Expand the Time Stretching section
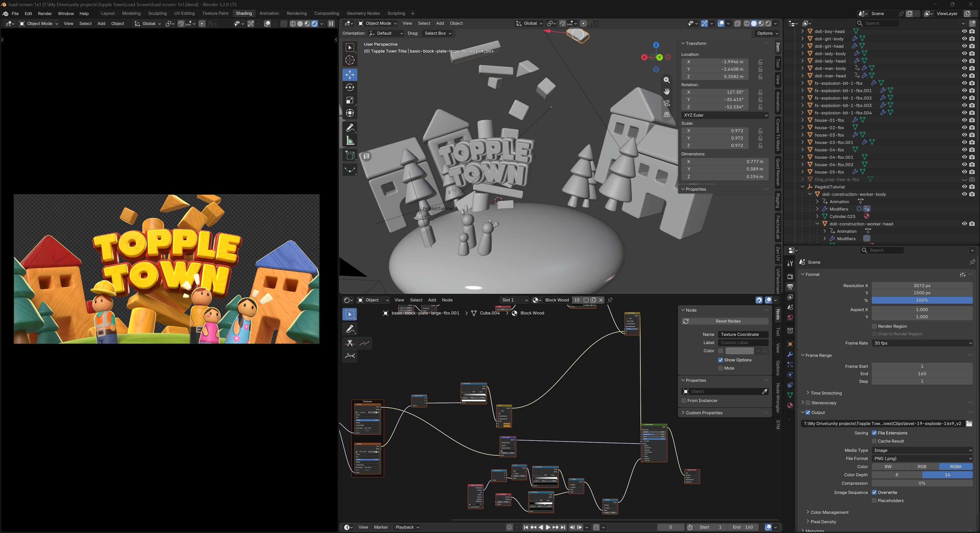Viewport: 980px width, 533px height. coord(826,393)
